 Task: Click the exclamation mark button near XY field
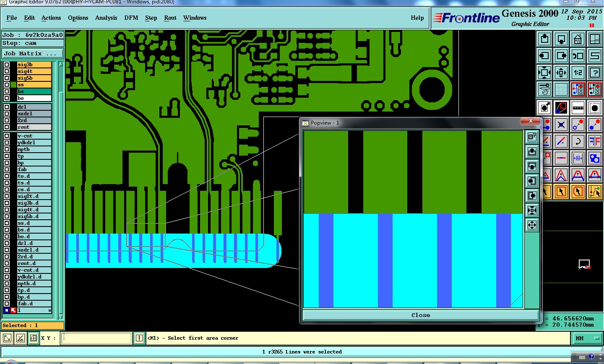tap(139, 338)
